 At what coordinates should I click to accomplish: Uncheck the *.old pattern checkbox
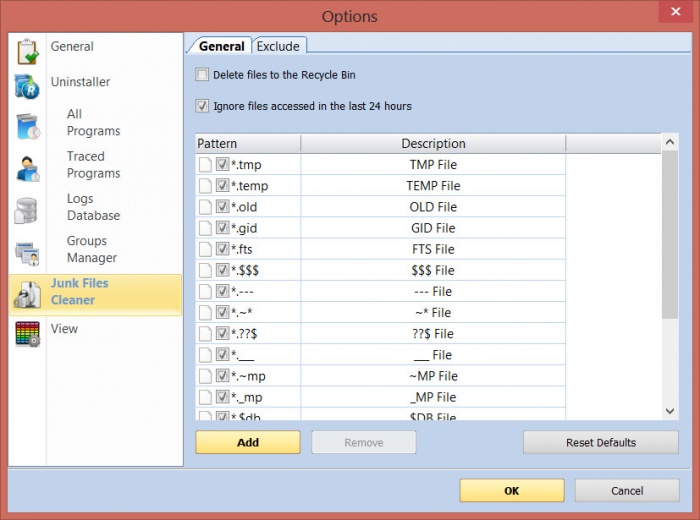pos(223,207)
